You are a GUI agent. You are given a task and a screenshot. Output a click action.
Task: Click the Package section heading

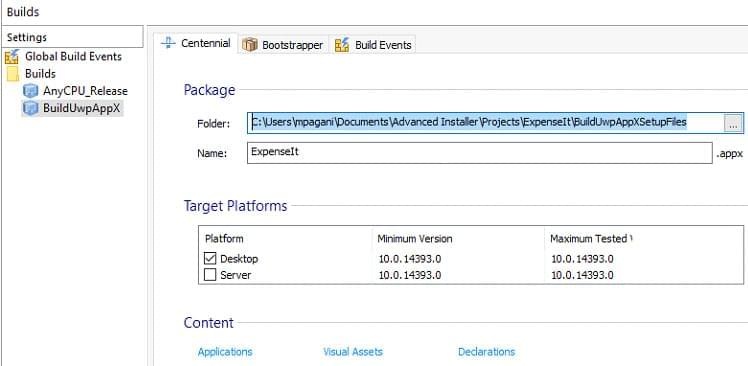click(x=209, y=90)
